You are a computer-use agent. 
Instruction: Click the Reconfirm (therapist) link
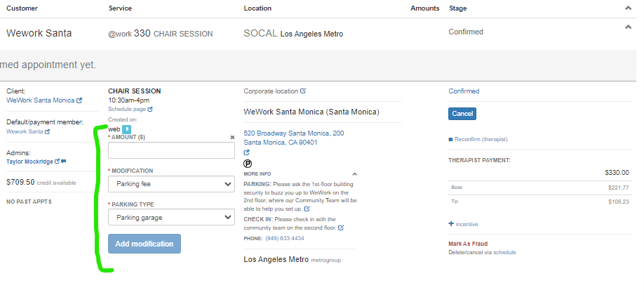click(481, 139)
